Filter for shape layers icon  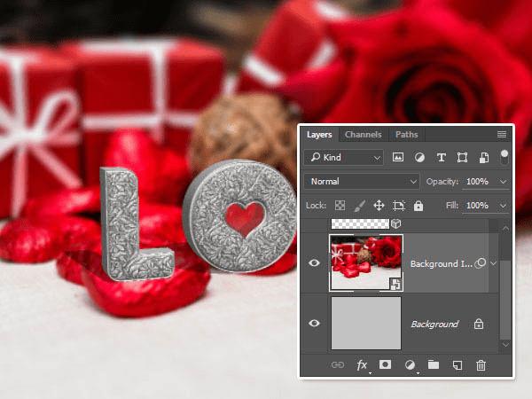(x=462, y=158)
